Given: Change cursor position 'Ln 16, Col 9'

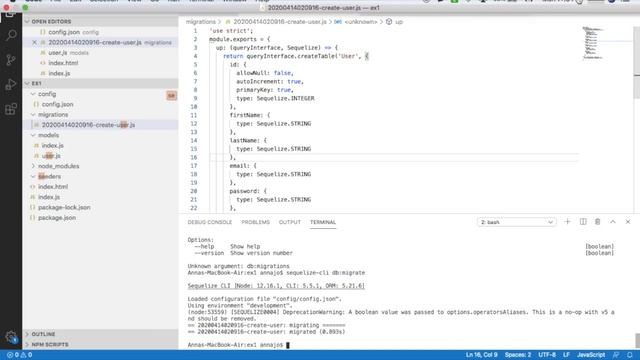Looking at the screenshot, I should tap(482, 355).
